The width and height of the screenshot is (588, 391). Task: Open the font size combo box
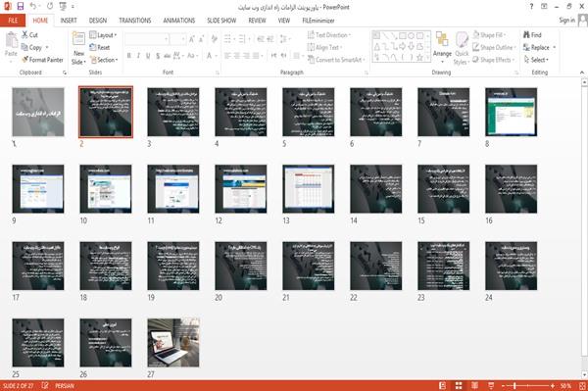tap(177, 39)
